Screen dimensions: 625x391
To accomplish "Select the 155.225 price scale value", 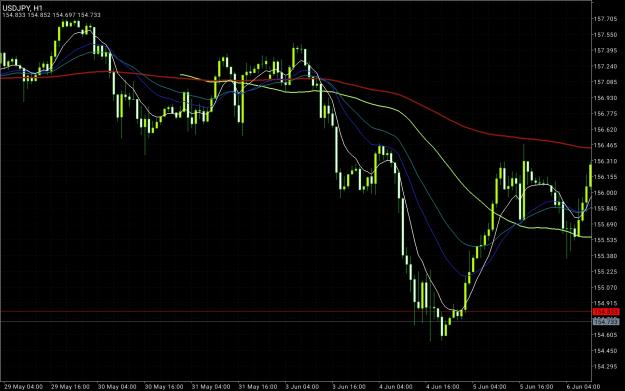I will coord(605,272).
